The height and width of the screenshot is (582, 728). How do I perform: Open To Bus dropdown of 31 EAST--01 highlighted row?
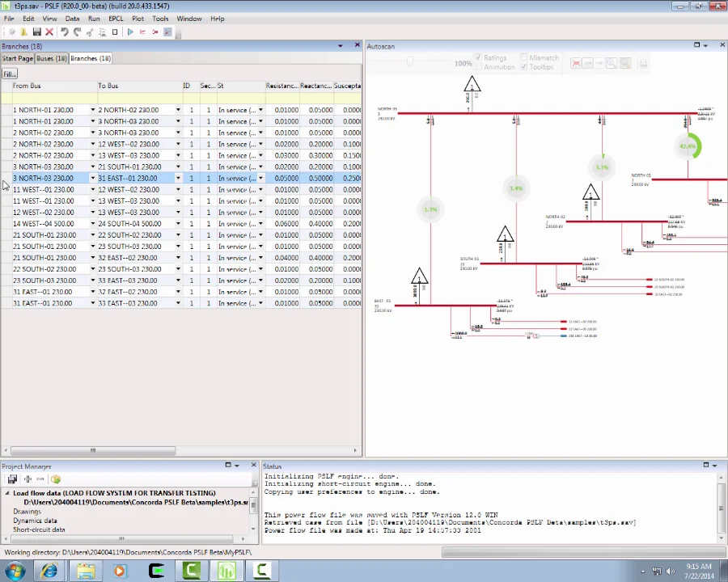coord(178,178)
